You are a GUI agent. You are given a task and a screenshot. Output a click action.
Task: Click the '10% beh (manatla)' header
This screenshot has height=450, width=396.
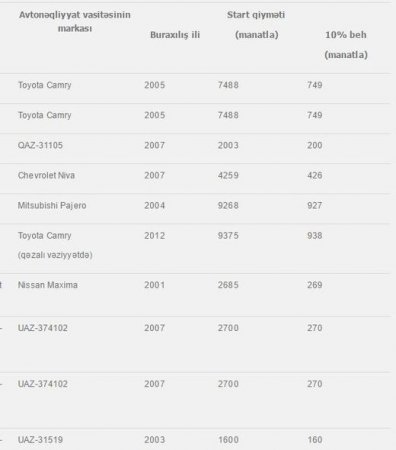346,45
